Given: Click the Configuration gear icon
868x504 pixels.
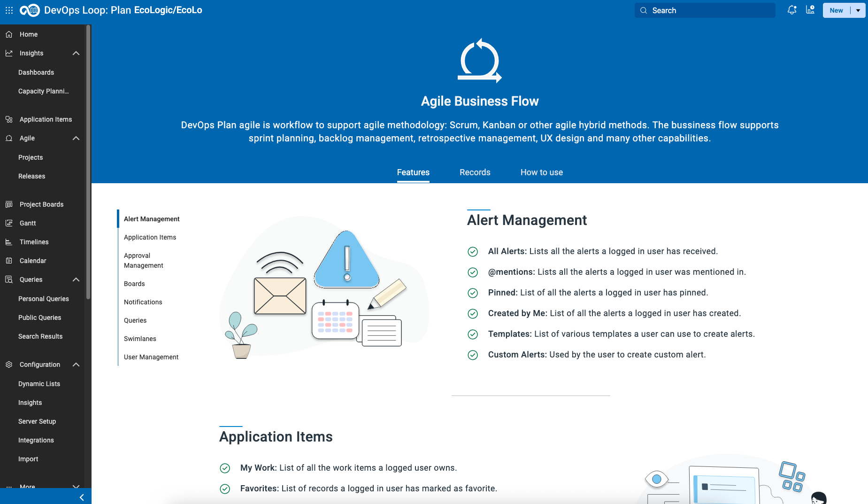Looking at the screenshot, I should 9,364.
